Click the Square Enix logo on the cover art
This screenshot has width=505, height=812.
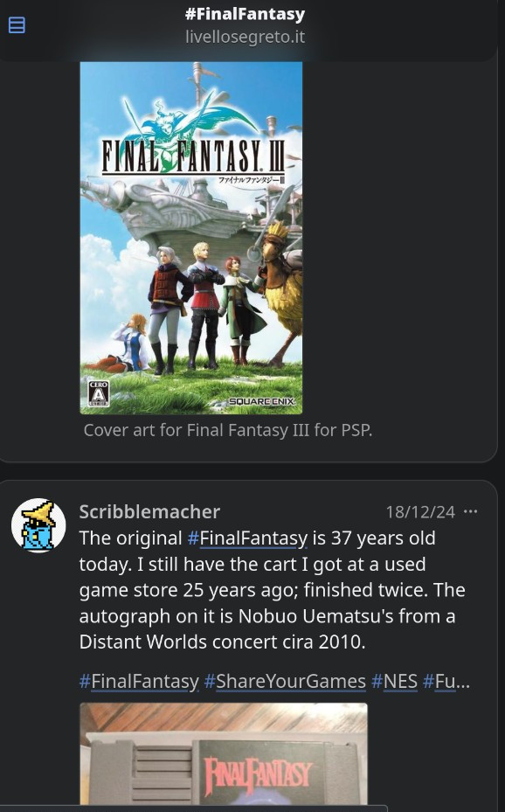tap(261, 401)
